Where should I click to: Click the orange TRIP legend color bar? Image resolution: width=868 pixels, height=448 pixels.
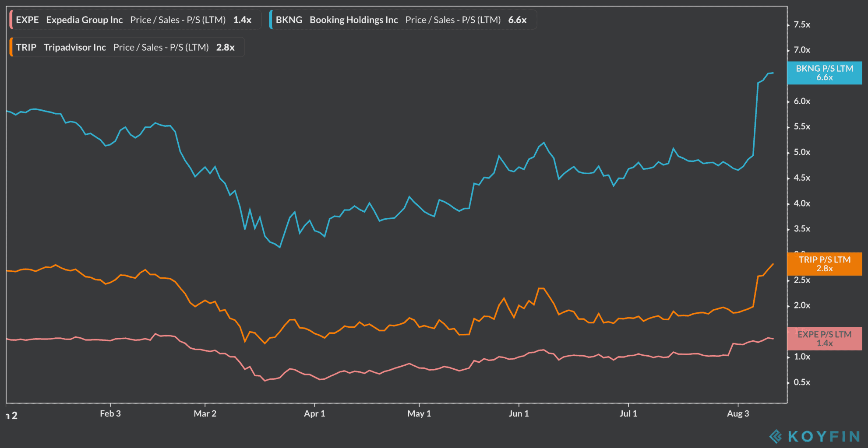point(11,47)
